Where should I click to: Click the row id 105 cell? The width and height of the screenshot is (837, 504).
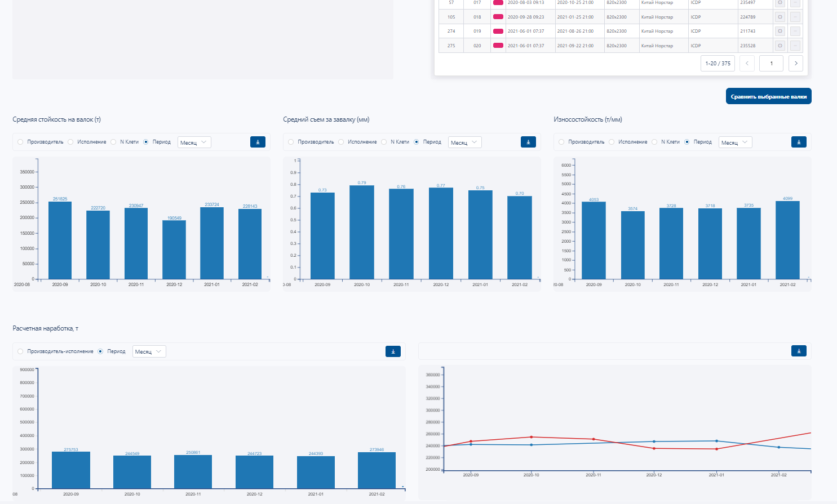(451, 17)
